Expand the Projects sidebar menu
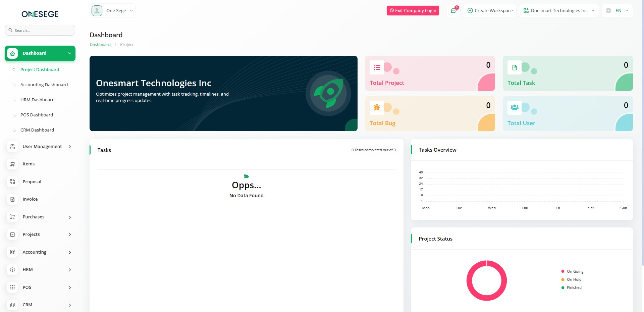Viewport: 644px width, 312px height. [x=40, y=235]
